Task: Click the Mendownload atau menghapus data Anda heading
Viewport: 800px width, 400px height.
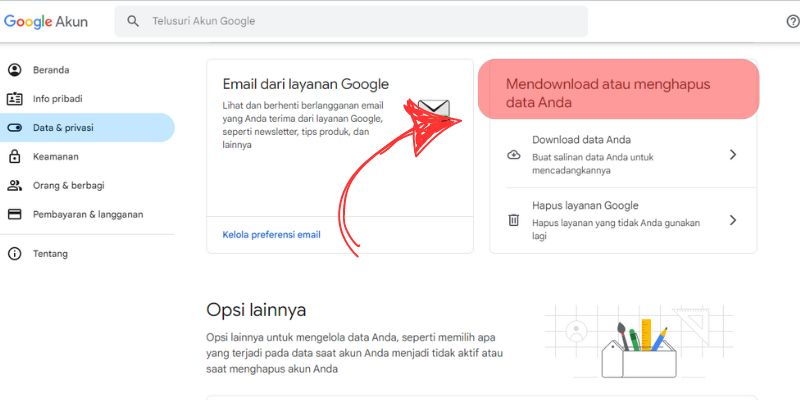Action: coord(608,93)
